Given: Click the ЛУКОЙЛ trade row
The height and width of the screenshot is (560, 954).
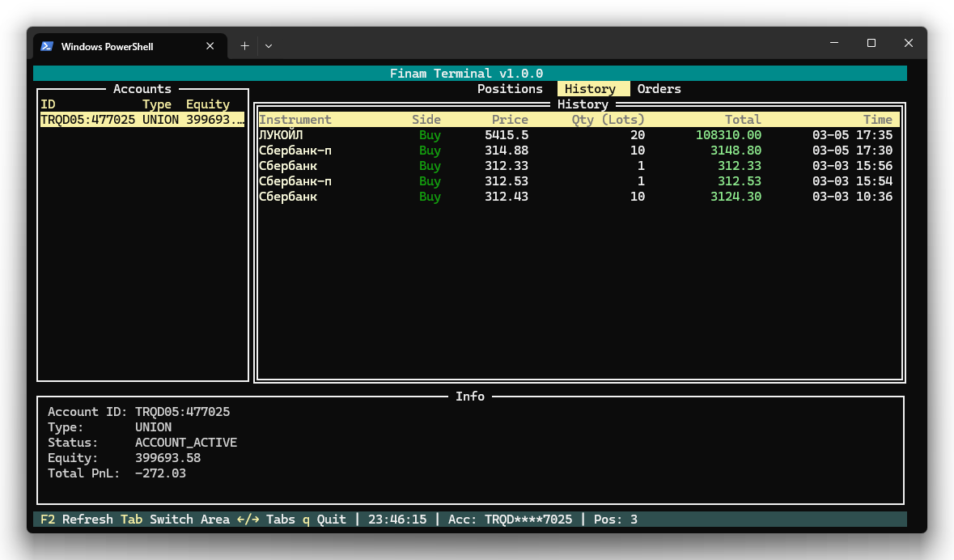Looking at the screenshot, I should point(280,135).
